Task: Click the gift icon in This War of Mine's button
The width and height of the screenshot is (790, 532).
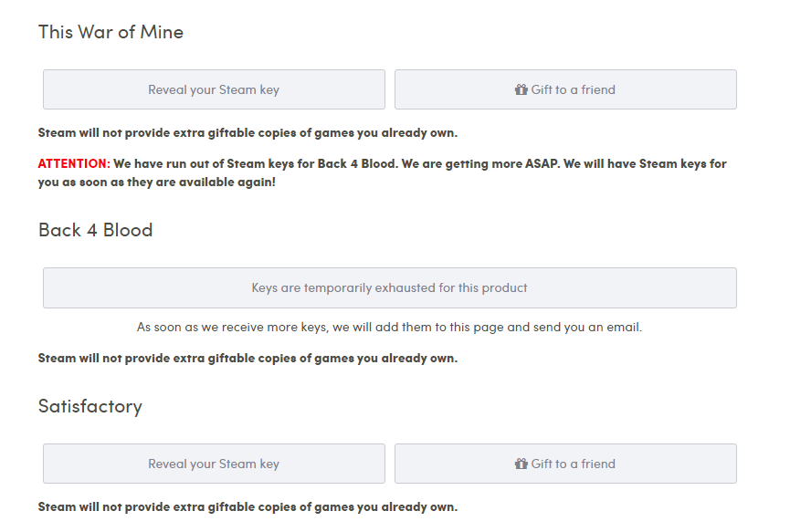Action: click(521, 89)
